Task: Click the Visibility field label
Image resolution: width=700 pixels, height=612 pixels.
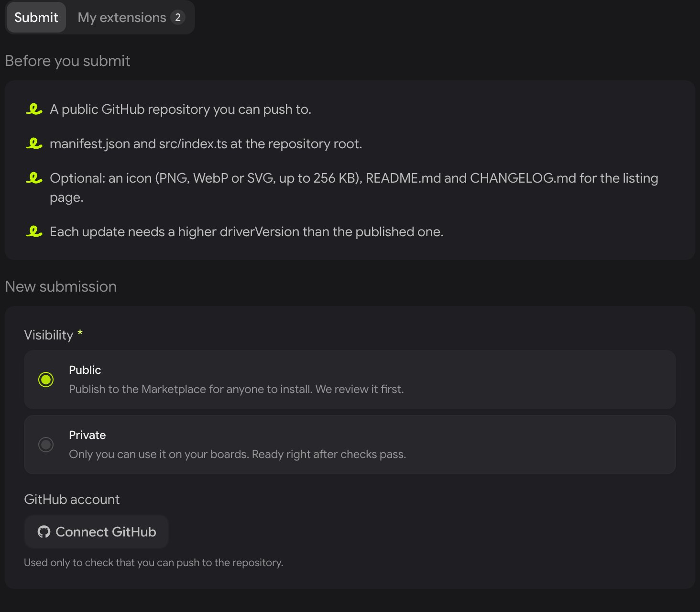Action: coord(48,335)
